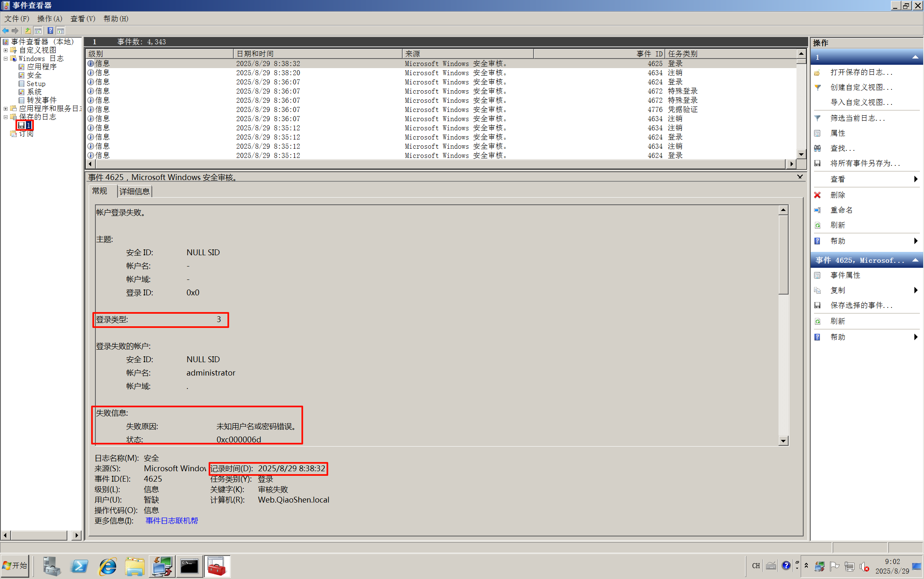Open the 操作(A) menu
Viewport: 924px width, 579px height.
(x=49, y=19)
